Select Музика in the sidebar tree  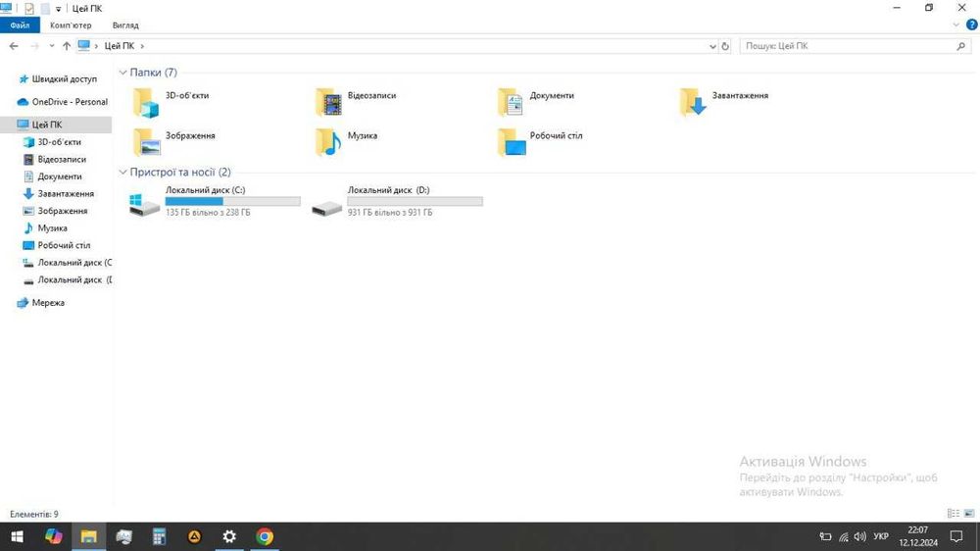[53, 228]
